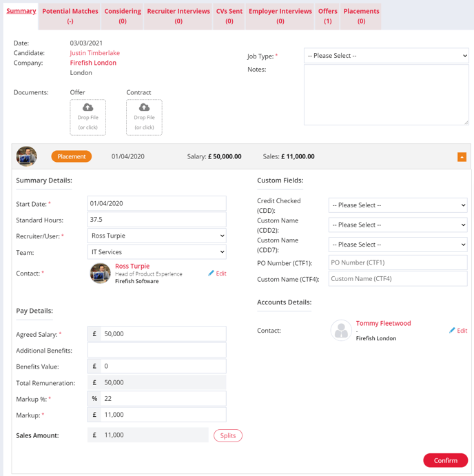This screenshot has width=474, height=476.
Task: Open the Recruiter/User dropdown
Action: [157, 236]
